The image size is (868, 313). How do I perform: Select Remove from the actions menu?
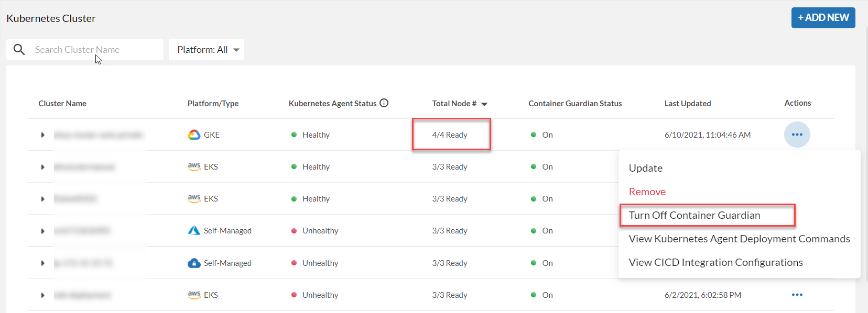[x=647, y=192]
